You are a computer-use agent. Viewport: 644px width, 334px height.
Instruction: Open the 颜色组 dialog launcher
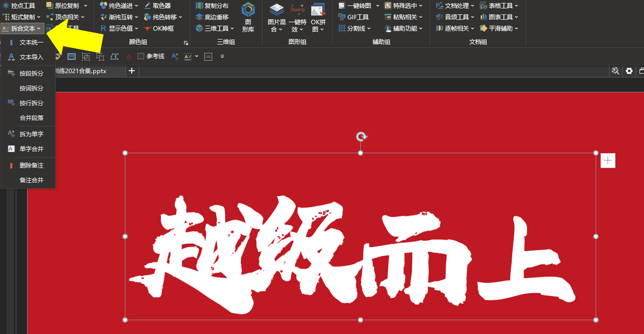[186, 43]
